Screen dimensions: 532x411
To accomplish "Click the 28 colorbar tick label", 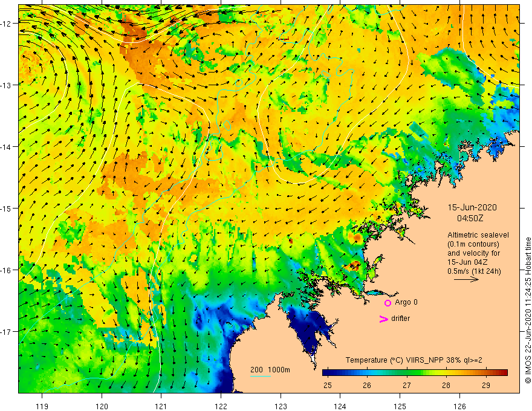I will [x=446, y=385].
